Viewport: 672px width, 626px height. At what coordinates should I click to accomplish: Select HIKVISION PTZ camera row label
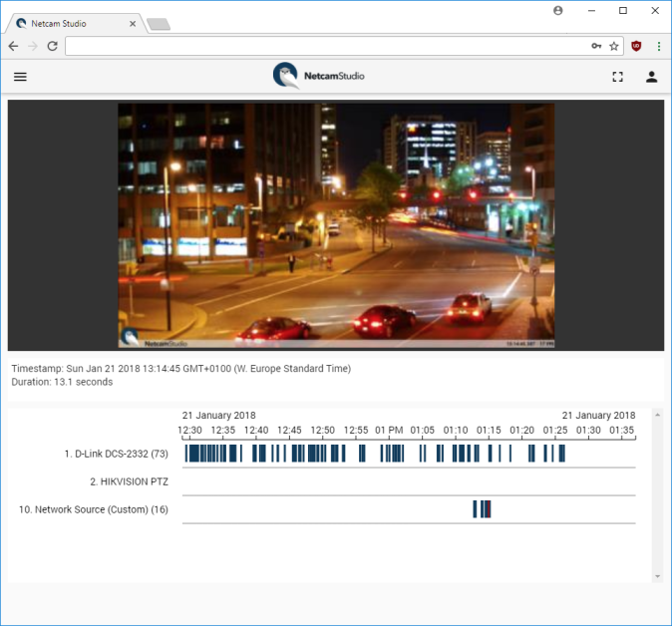[129, 481]
